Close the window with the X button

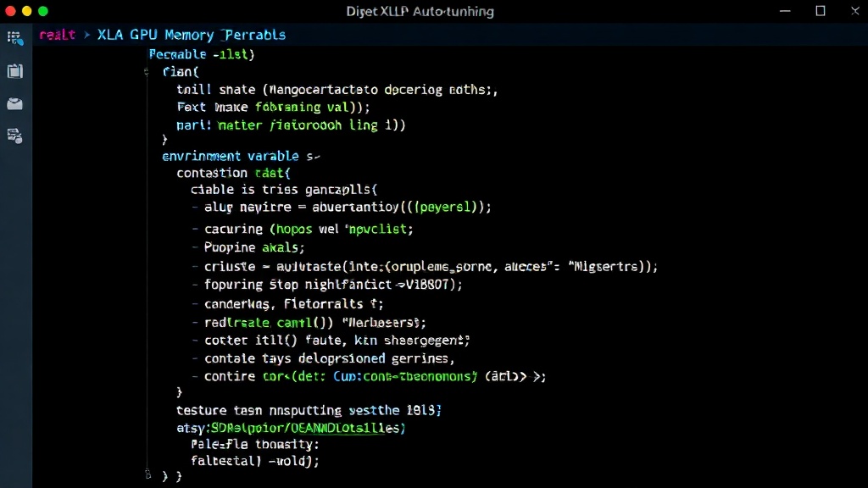[854, 11]
